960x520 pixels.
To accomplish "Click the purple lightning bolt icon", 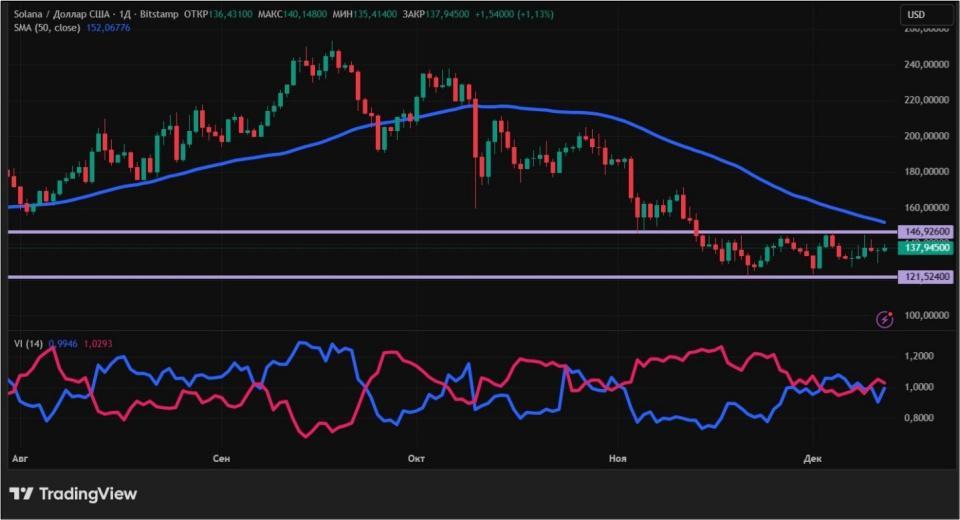I will (x=884, y=319).
